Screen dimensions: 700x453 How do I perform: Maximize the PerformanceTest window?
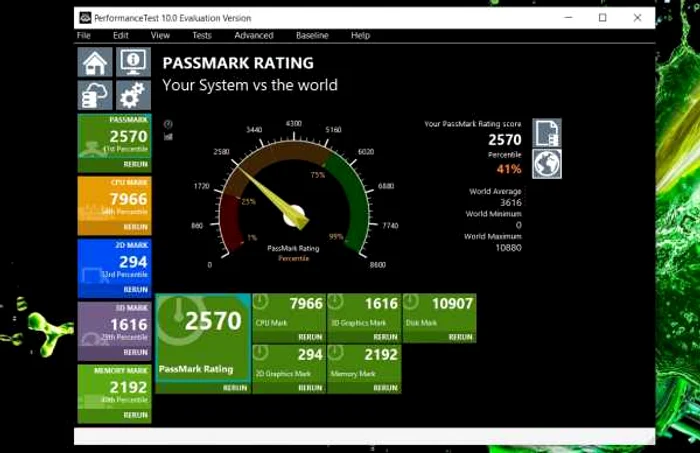point(603,17)
